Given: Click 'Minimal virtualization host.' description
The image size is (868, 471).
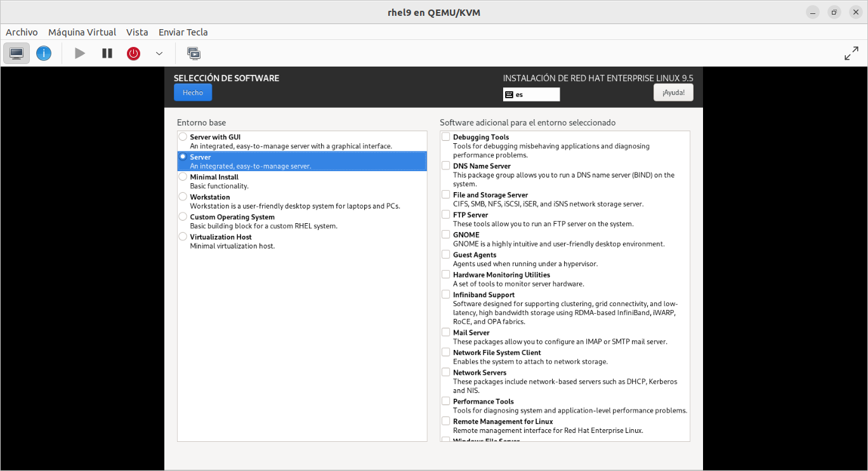Looking at the screenshot, I should tap(233, 245).
